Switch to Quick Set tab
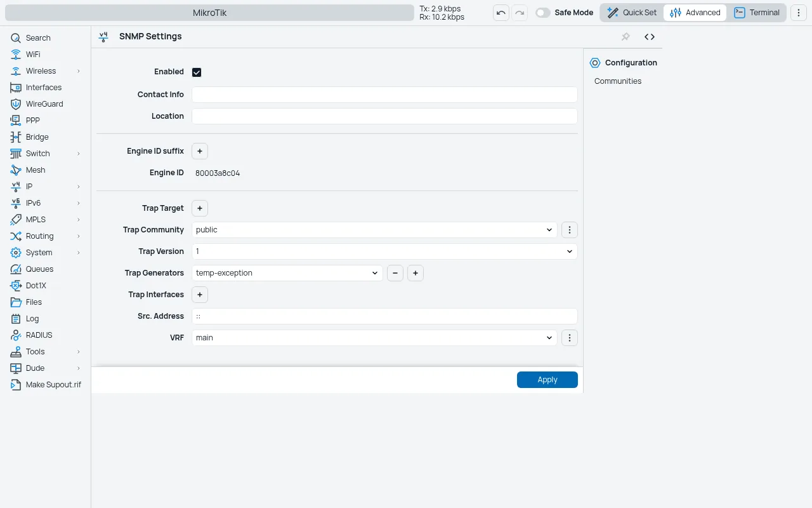Image resolution: width=812 pixels, height=508 pixels. pyautogui.click(x=632, y=13)
